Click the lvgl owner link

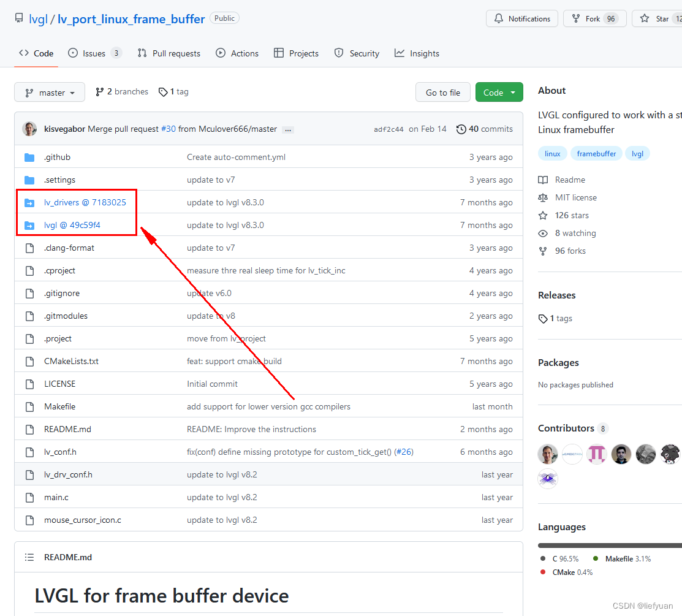pos(38,19)
